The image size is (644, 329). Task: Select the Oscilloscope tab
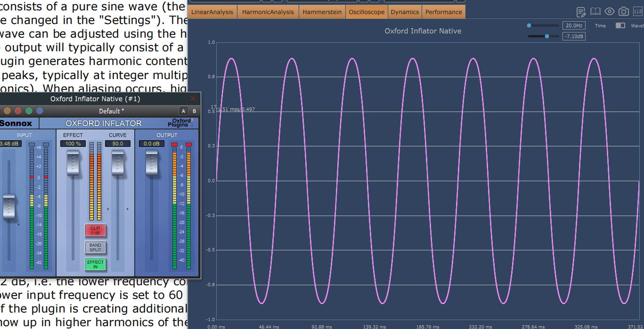[x=367, y=12]
